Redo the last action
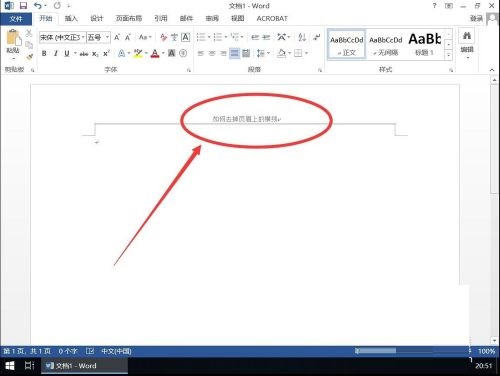This screenshot has width=500, height=376. pyautogui.click(x=57, y=6)
